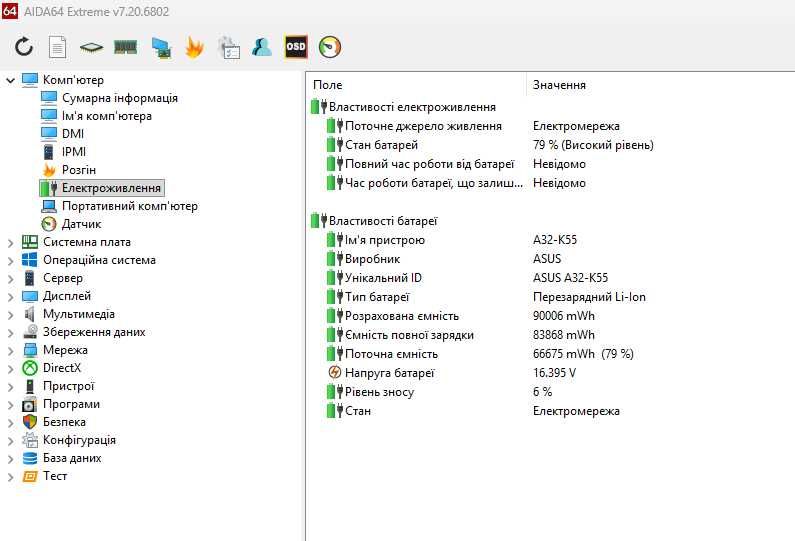This screenshot has width=795, height=541.
Task: Click the Мультимедіа speaker icon in tree
Action: click(29, 314)
